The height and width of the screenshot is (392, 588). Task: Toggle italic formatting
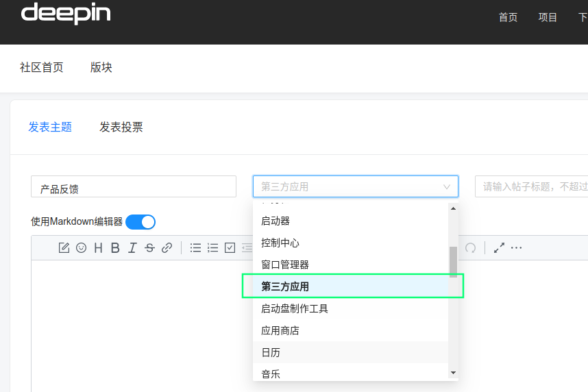(132, 247)
